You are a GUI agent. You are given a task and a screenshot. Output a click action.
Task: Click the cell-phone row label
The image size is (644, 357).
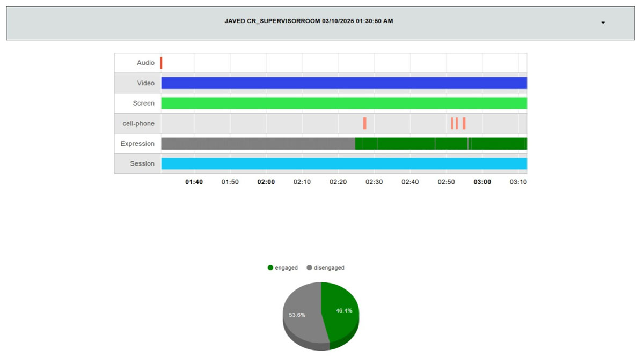[x=138, y=123]
